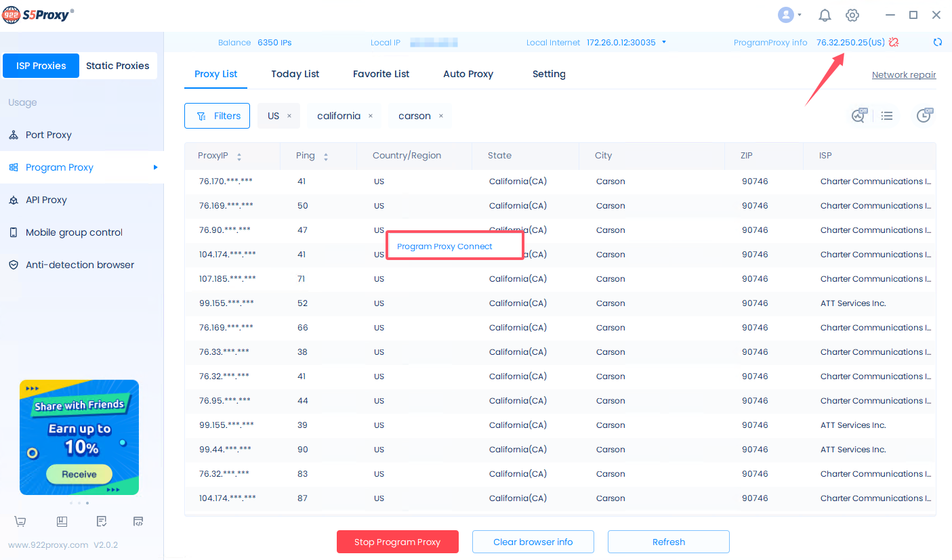Click the 172.26.0.12:30035 local internet value
Image resolution: width=952 pixels, height=560 pixels.
(x=621, y=42)
